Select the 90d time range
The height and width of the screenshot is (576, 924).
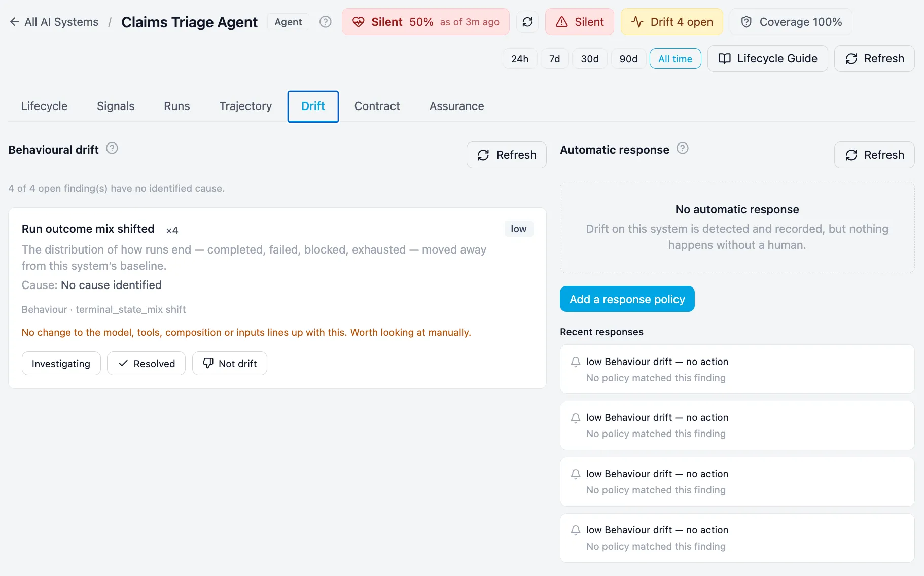[x=628, y=59]
